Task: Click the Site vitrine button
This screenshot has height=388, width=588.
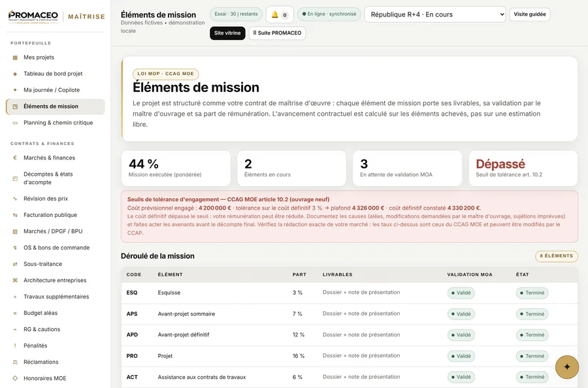Action: pos(227,33)
